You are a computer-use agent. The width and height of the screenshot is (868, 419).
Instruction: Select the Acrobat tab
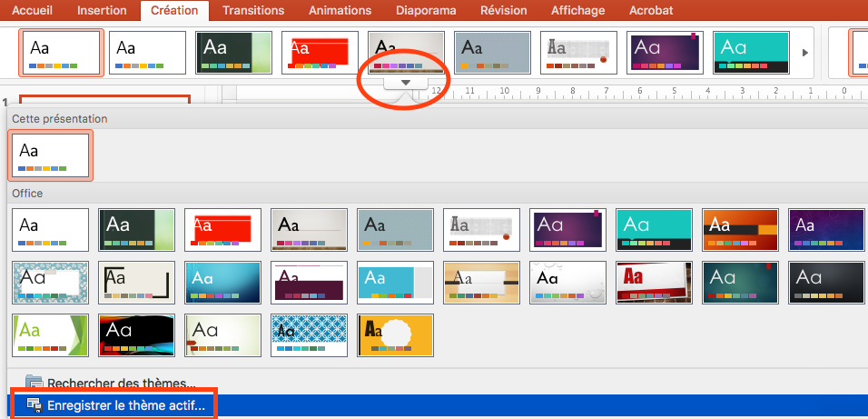click(651, 11)
